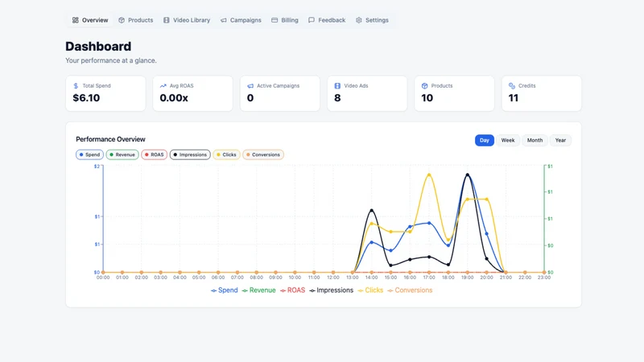Click the "$6.10" Total Spend value
Viewport: 644px width, 362px height.
point(86,98)
